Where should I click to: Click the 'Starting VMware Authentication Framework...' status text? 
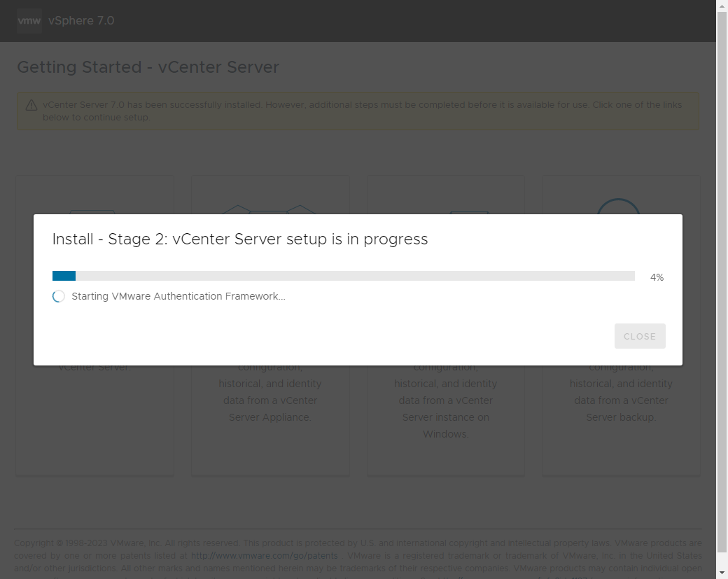coord(178,296)
